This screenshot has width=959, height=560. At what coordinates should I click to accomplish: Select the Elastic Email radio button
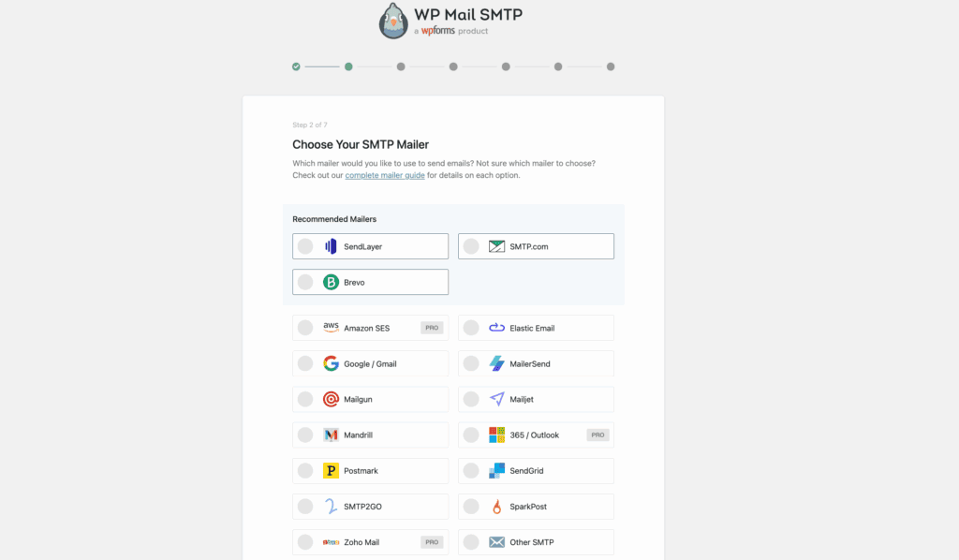coord(471,328)
